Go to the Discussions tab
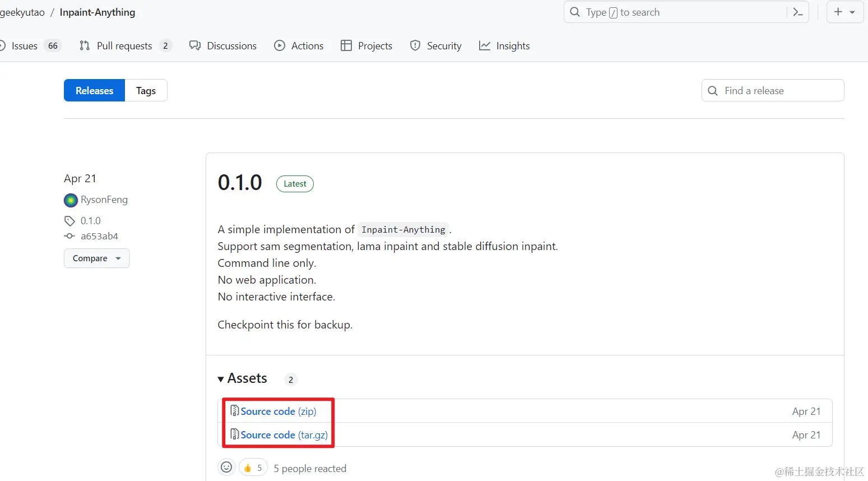Image resolution: width=868 pixels, height=481 pixels. 223,46
